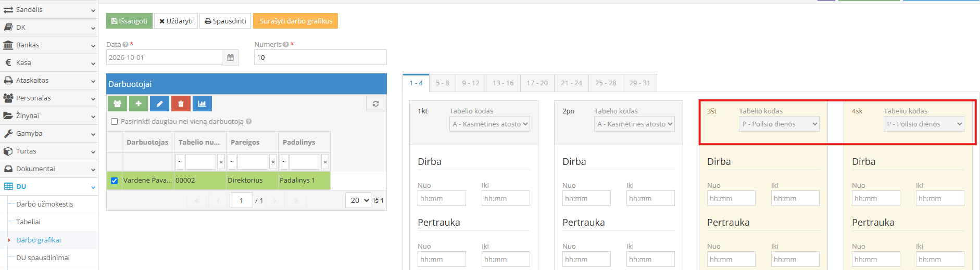This screenshot has height=270, width=980.
Task: Click the help icon next to Data
Action: 125,45
